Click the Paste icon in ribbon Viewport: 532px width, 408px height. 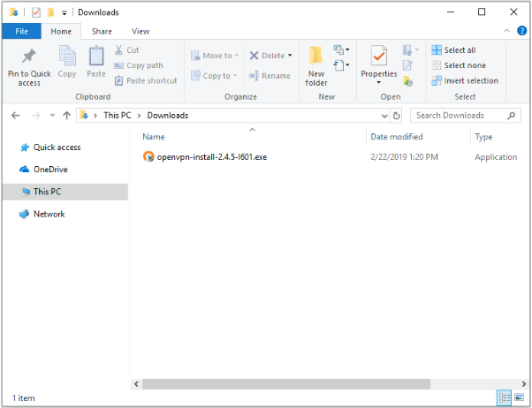coord(96,58)
